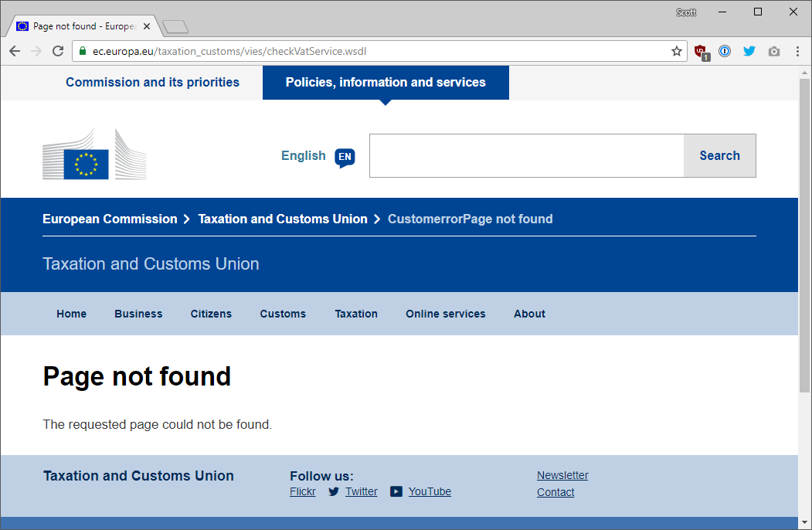The height and width of the screenshot is (530, 812).
Task: Open the 1Password extension icon
Action: (725, 51)
